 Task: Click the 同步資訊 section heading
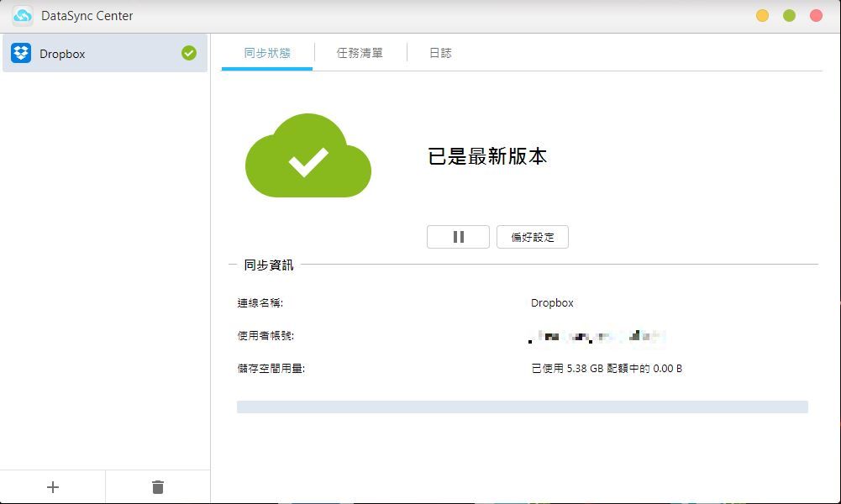[x=269, y=265]
